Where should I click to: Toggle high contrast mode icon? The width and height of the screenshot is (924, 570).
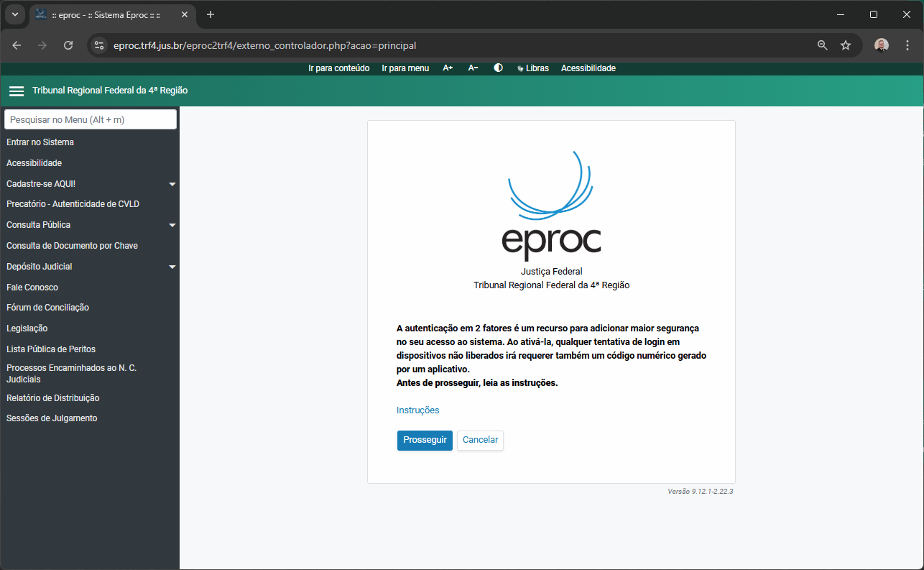coord(498,68)
